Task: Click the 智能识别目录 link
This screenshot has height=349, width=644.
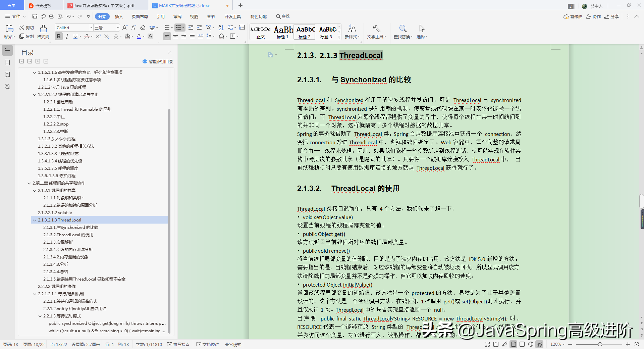Action: (158, 61)
